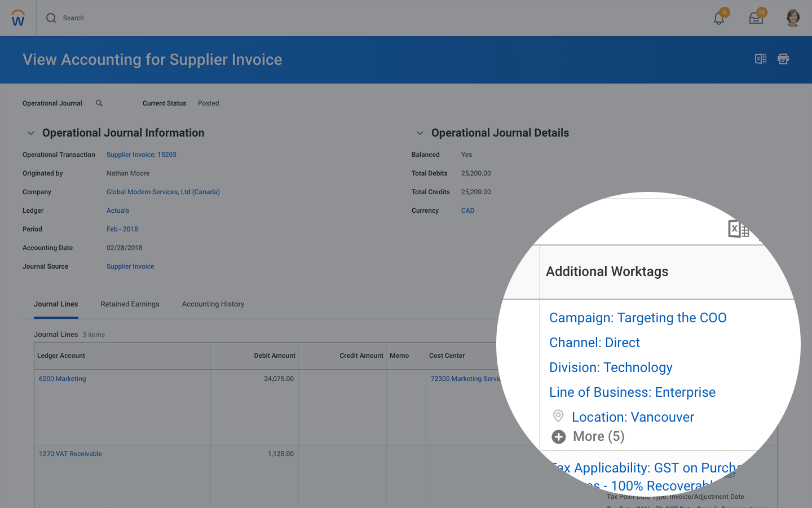Image resolution: width=812 pixels, height=508 pixels.
Task: Select the Journal Lines tab
Action: click(x=56, y=304)
